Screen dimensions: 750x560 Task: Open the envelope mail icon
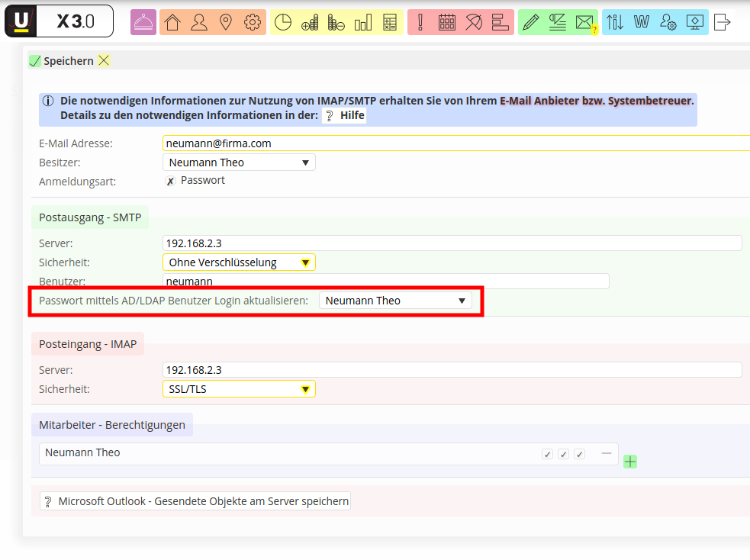[x=584, y=22]
